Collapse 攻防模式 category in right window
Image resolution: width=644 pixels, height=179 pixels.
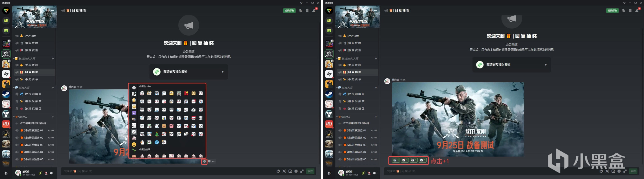pos(337,117)
